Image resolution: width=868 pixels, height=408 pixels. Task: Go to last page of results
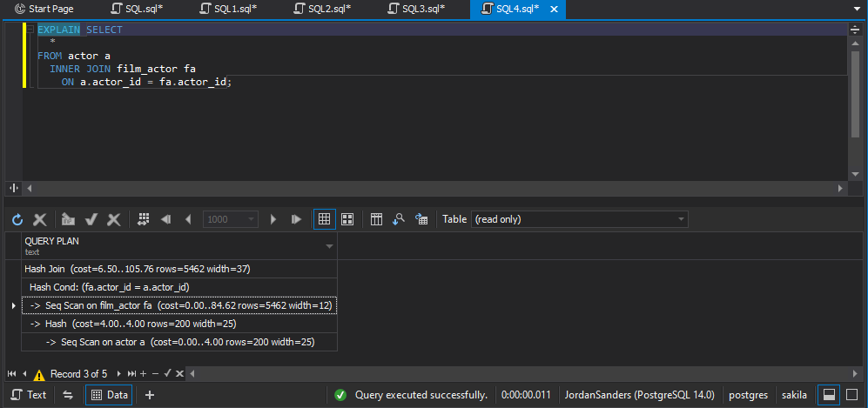tap(296, 219)
